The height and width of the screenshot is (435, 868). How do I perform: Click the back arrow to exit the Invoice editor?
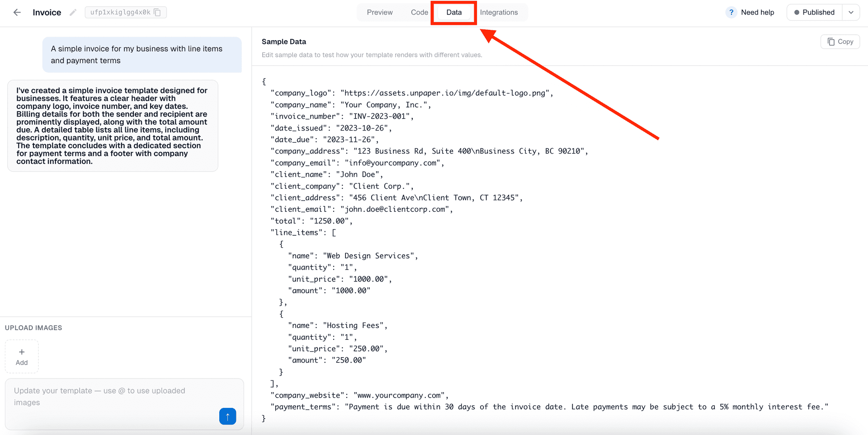pos(17,12)
